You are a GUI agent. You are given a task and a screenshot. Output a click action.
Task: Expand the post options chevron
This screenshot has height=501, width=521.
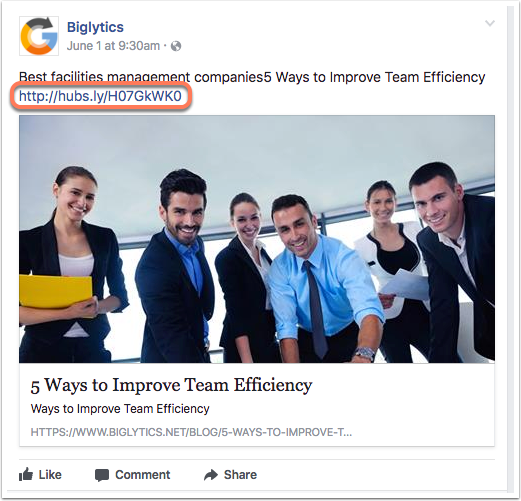490,23
